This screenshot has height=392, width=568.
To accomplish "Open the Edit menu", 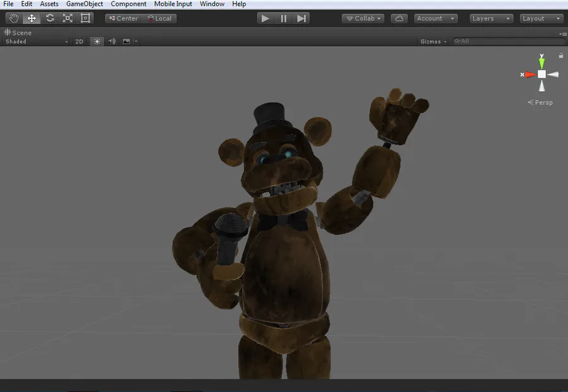I will [27, 4].
